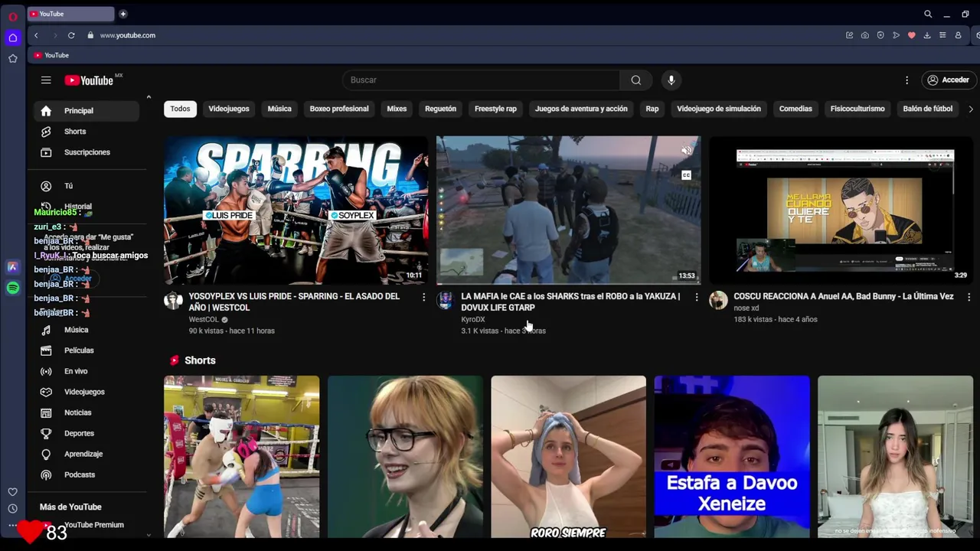Open the YouTube bookmark in bookmarks bar

tap(51, 55)
